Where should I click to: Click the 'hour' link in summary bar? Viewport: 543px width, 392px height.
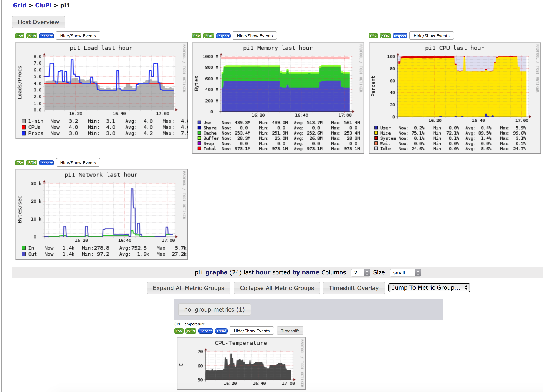click(x=263, y=272)
